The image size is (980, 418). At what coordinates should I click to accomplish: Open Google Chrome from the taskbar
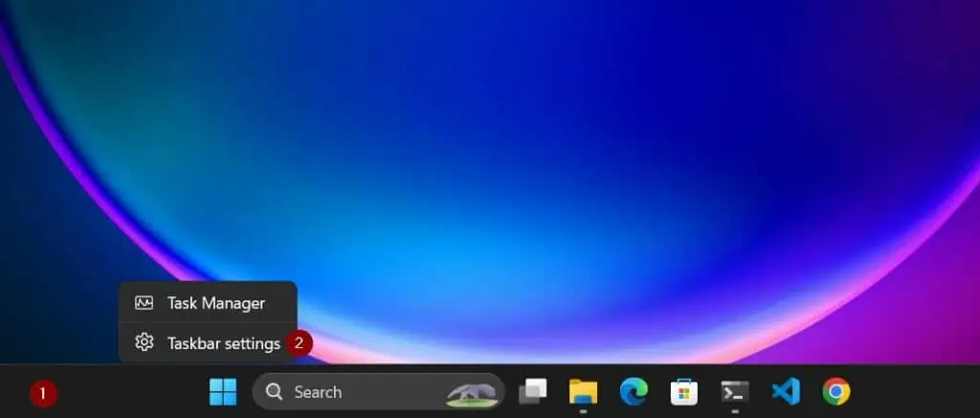836,392
